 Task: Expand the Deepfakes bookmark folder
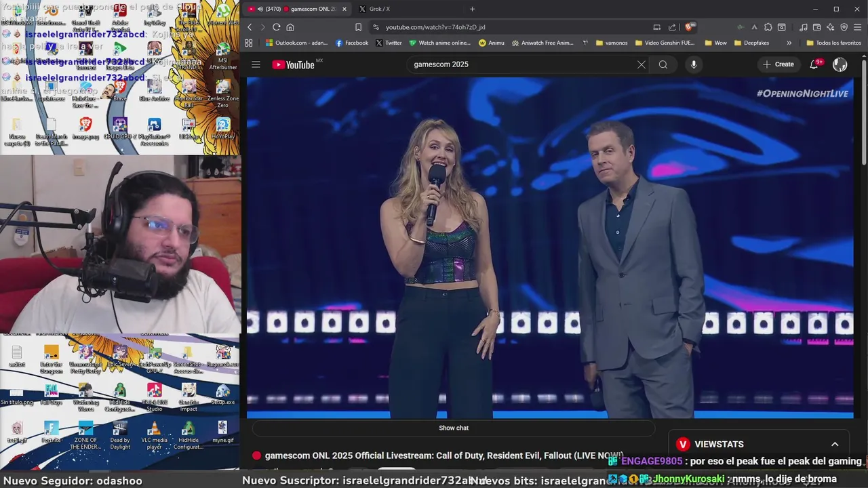coord(751,43)
